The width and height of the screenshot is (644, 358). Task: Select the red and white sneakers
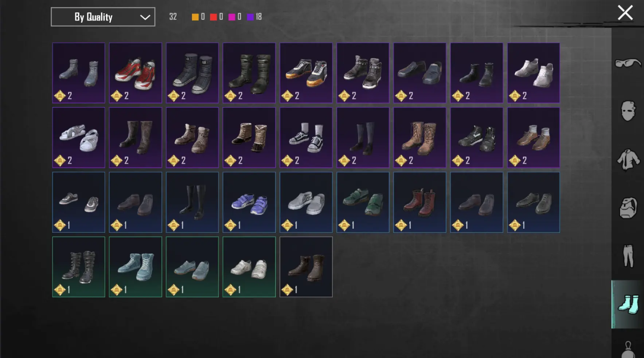[136, 73]
